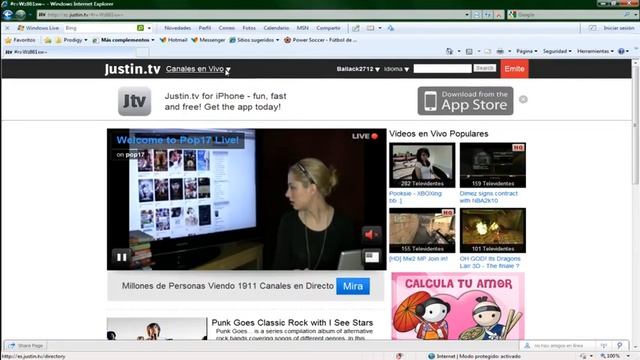This screenshot has height=360, width=640.
Task: Dismiss the iPhone app banner
Action: (x=523, y=99)
